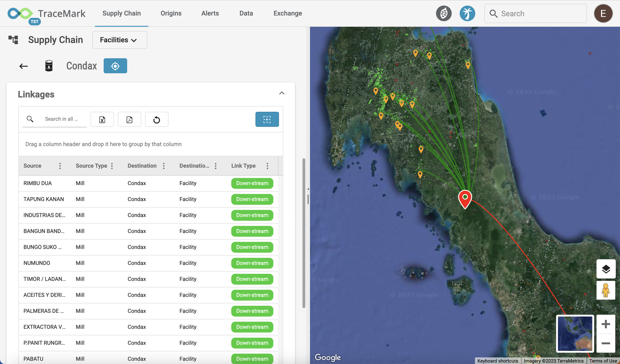Open the Exchange tab
Image resolution: width=620 pixels, height=364 pixels.
288,13
